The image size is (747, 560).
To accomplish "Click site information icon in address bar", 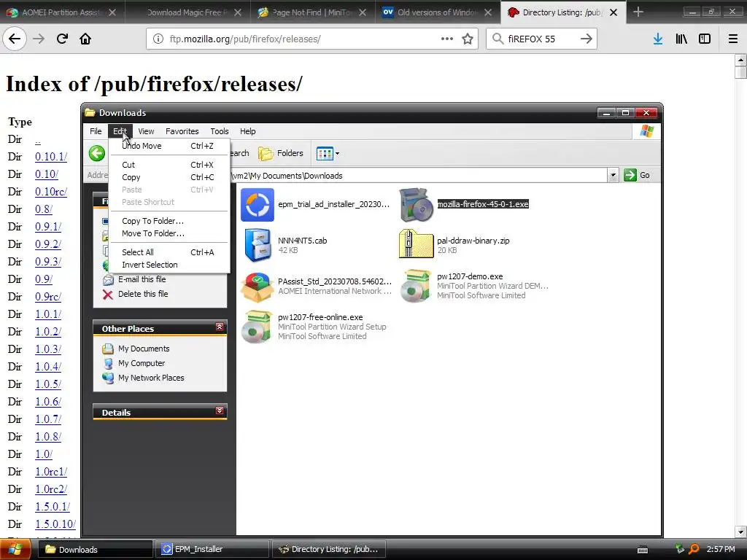I will [158, 39].
